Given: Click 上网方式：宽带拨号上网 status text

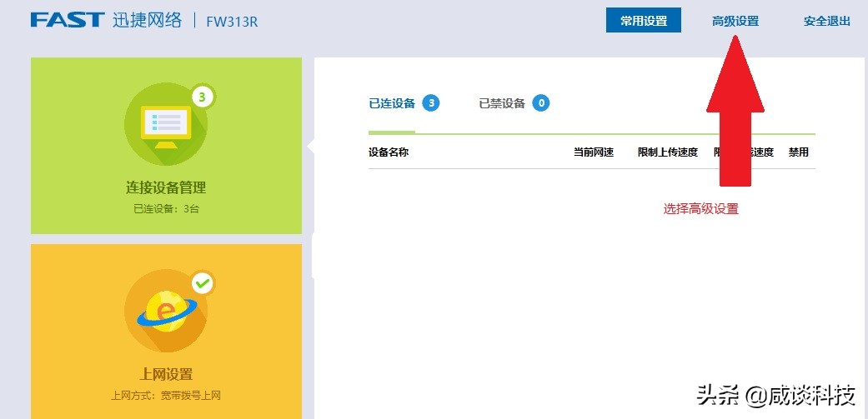Looking at the screenshot, I should pos(166,396).
